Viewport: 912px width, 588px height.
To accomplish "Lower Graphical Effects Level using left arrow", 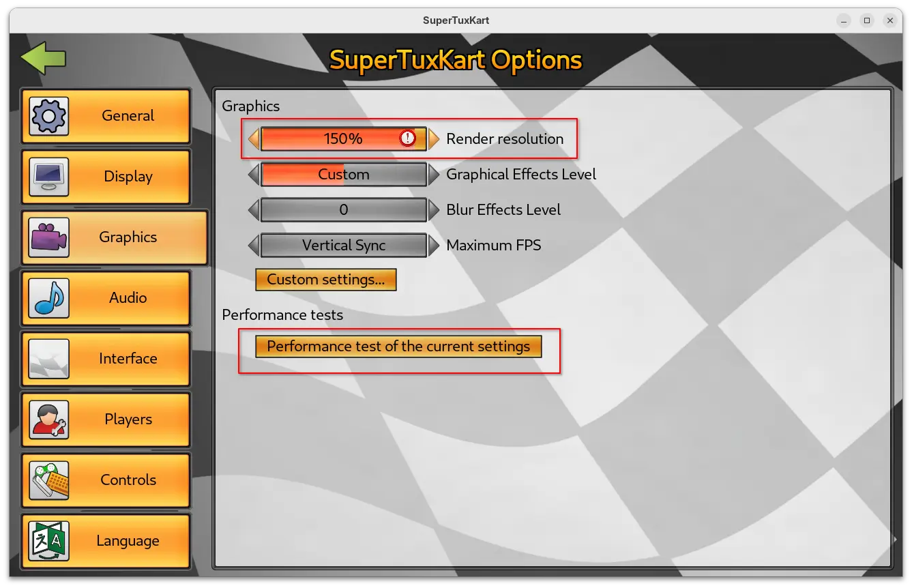I will (254, 175).
